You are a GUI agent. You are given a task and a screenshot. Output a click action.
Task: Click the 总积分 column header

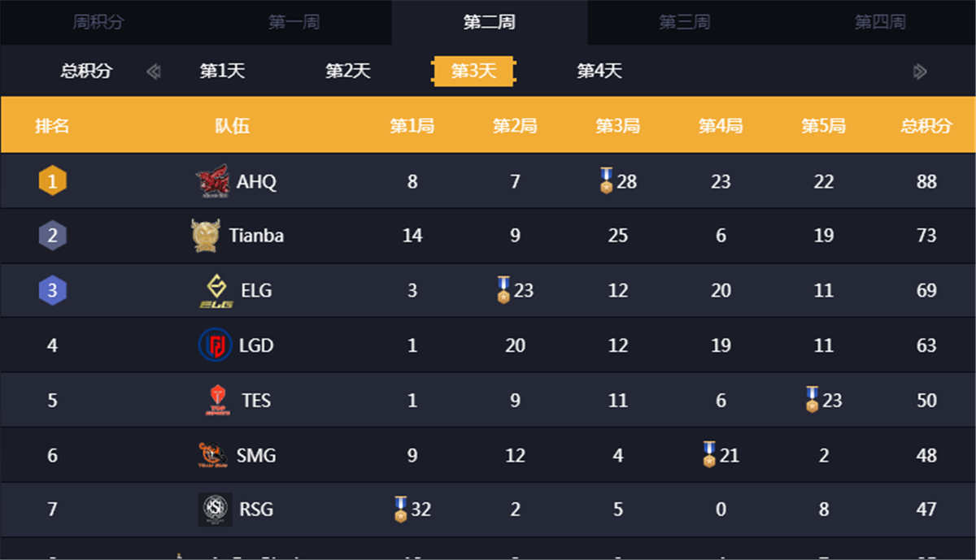pyautogui.click(x=926, y=126)
